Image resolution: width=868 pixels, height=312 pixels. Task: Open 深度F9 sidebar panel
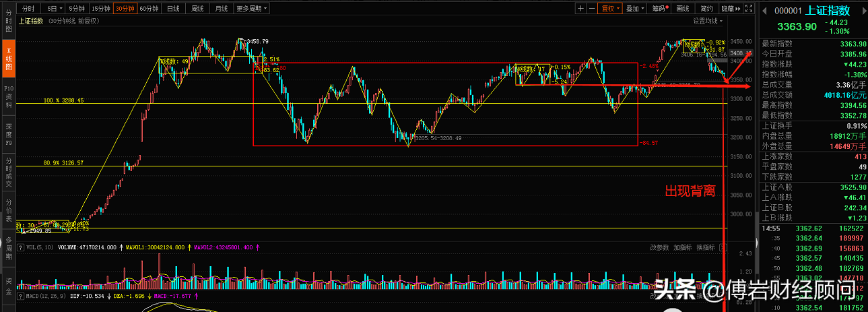click(x=8, y=134)
